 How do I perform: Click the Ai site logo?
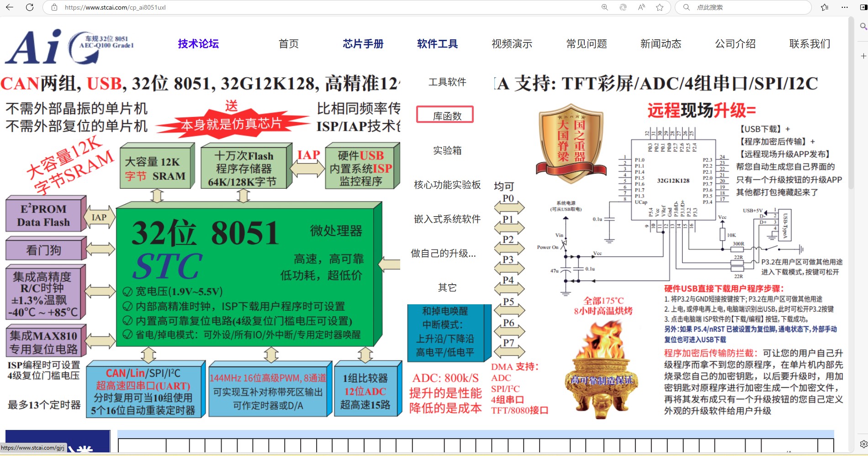[70, 47]
